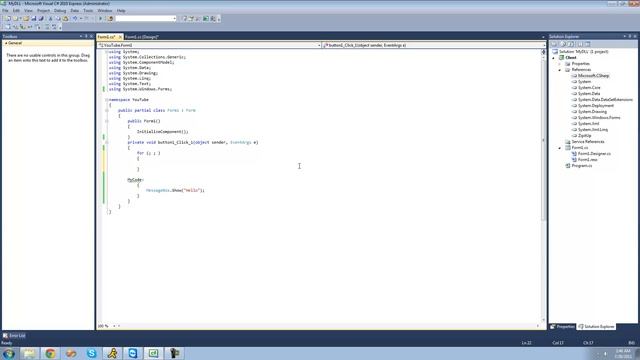Switch to the Form1.cs code tab

tap(107, 37)
